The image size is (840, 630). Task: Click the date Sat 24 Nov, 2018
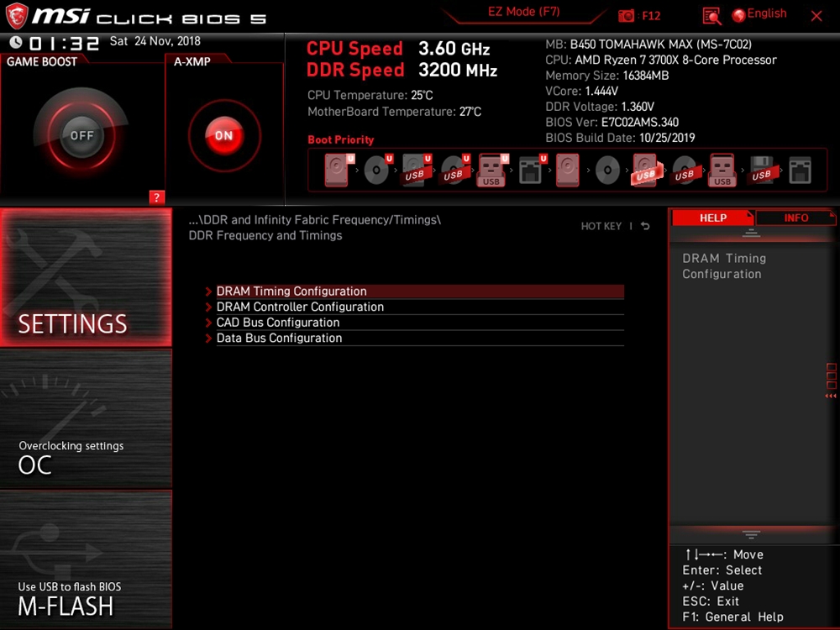pyautogui.click(x=155, y=41)
